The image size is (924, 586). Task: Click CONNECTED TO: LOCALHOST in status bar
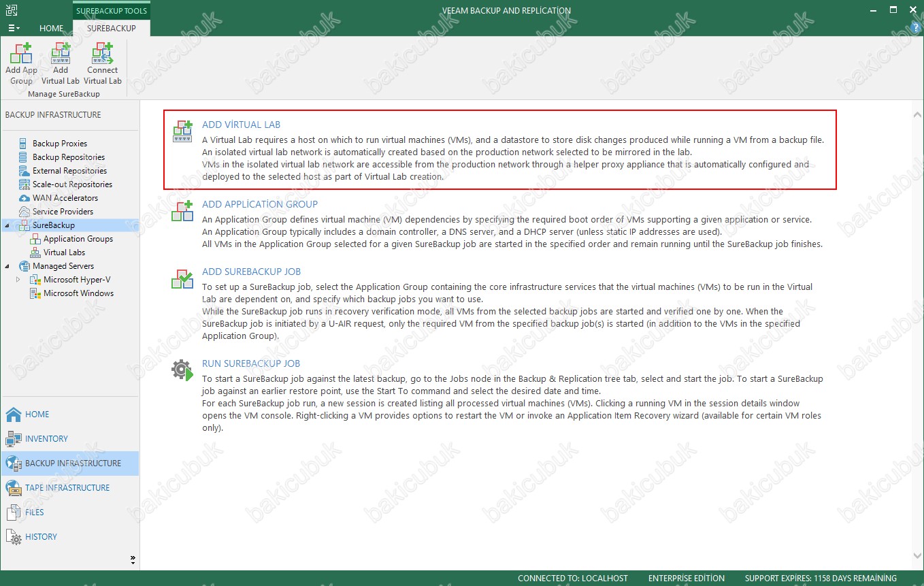pos(572,579)
